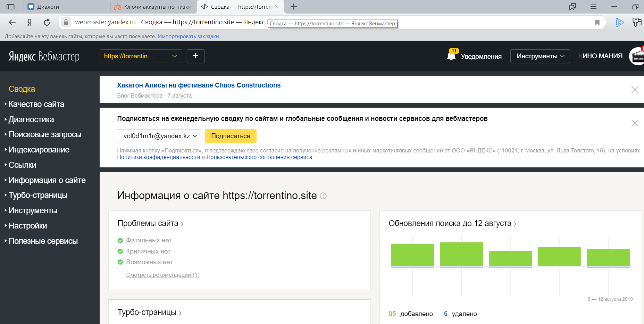The height and width of the screenshot is (324, 644).
Task: Click the browser sidebar panel icon
Action: (11, 7)
